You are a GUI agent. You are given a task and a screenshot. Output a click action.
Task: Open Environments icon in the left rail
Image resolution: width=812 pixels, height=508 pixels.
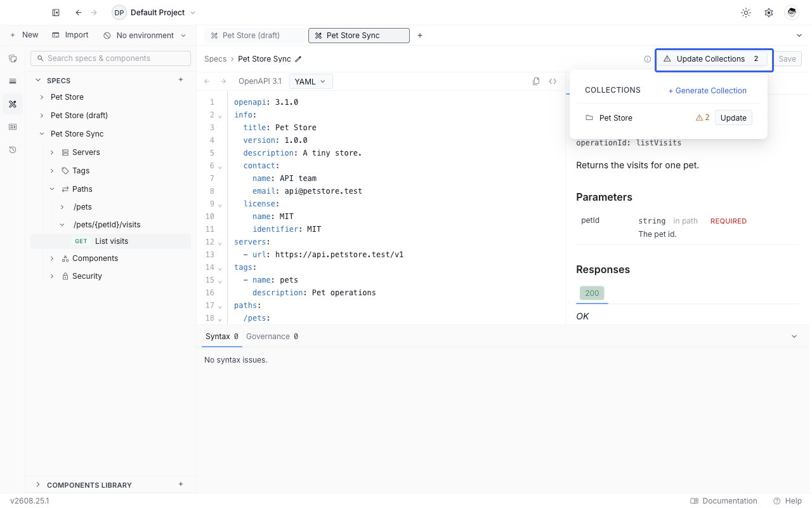click(x=13, y=81)
